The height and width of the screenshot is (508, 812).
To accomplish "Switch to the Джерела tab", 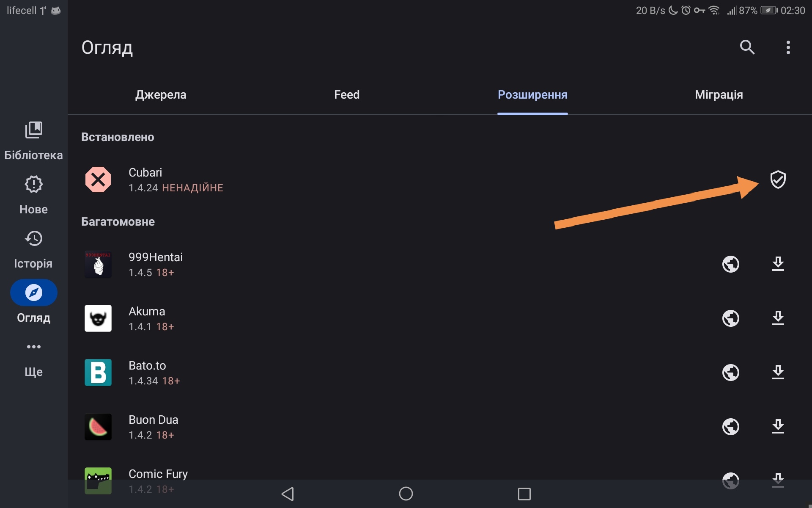I will pos(161,94).
